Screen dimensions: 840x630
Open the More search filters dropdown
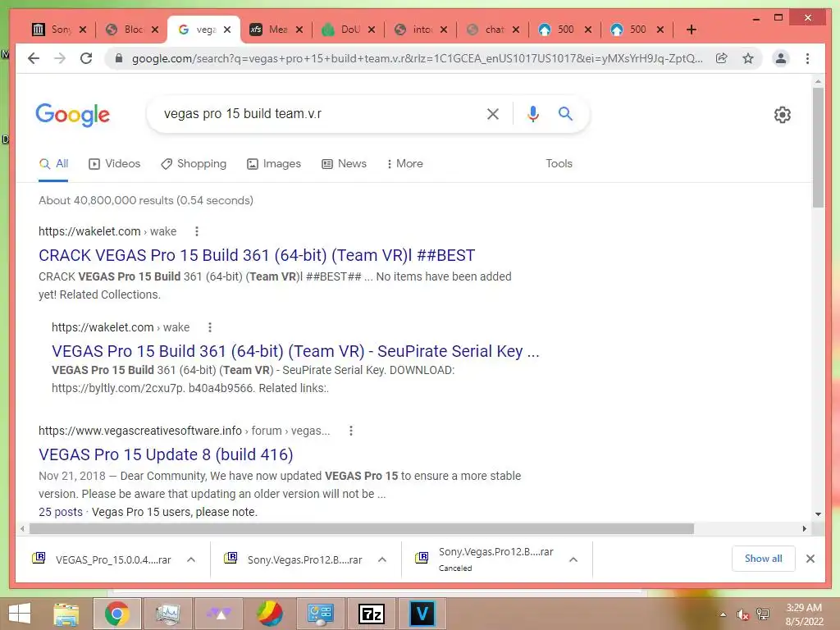tap(404, 163)
